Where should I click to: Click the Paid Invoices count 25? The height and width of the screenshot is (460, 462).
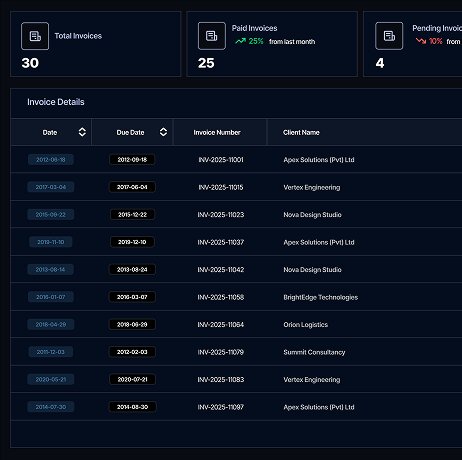206,63
